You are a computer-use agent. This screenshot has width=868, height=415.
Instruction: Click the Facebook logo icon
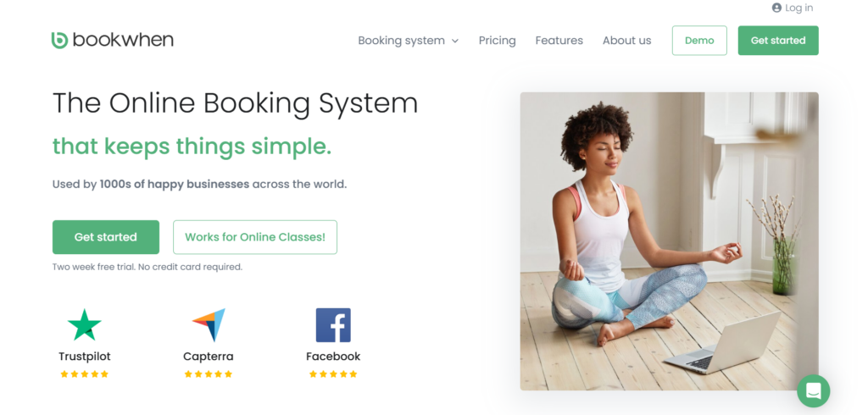point(333,325)
